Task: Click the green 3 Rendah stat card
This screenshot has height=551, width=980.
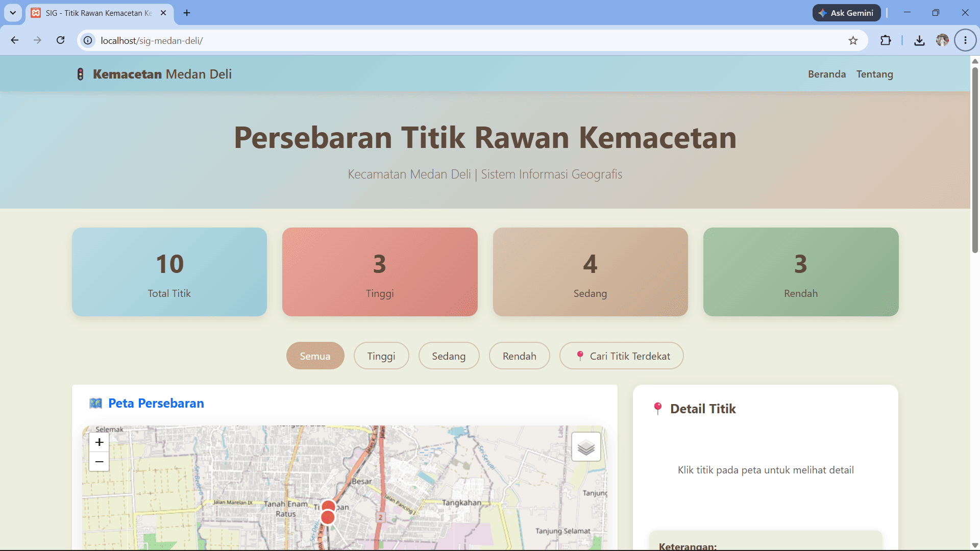Action: point(801,272)
